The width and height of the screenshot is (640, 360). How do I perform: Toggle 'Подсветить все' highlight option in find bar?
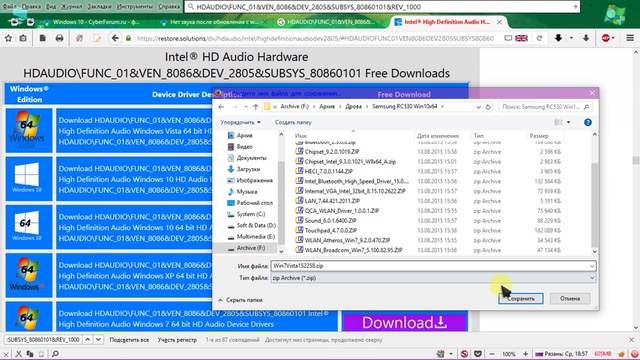point(129,340)
